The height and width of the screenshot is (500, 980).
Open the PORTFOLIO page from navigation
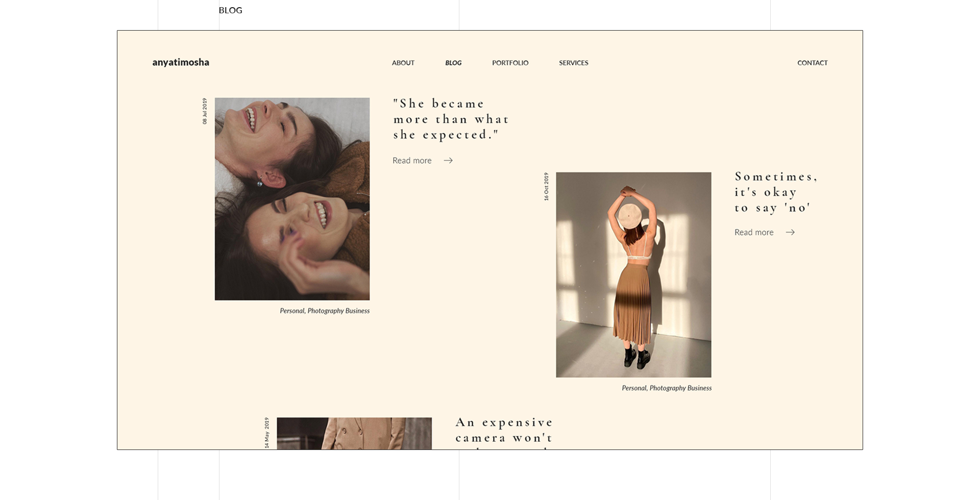510,63
